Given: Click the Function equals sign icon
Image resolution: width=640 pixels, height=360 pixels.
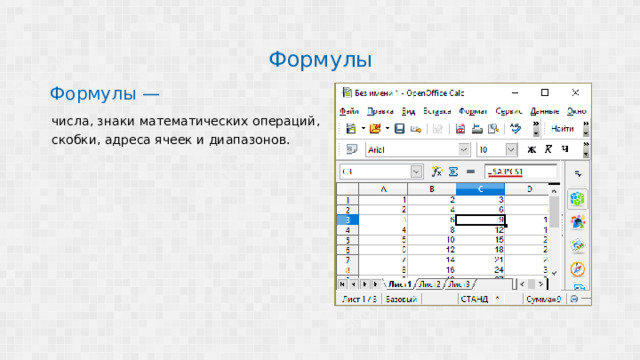Looking at the screenshot, I should 471,172.
